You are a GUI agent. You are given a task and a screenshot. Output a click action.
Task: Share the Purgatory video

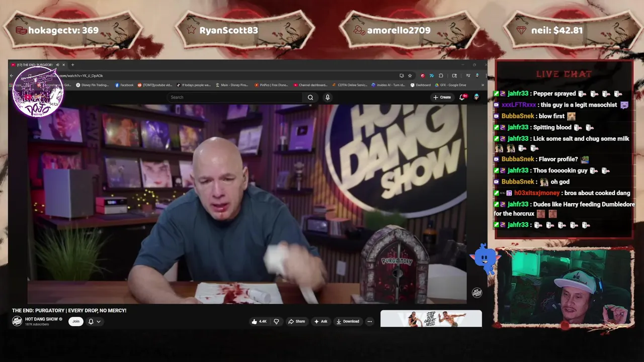click(296, 321)
